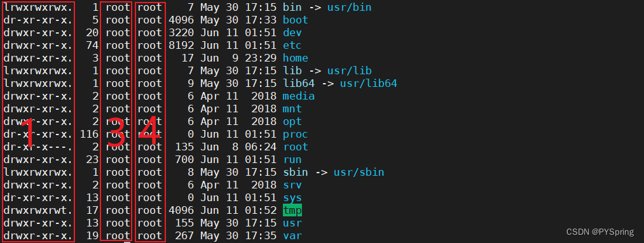Select the 'home' directory name
The width and height of the screenshot is (644, 243).
[x=296, y=58]
